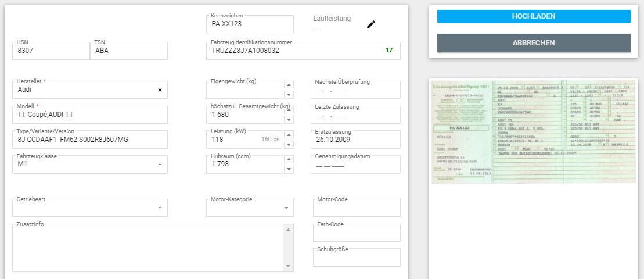Click into the Hersteller field showing Audi
The image size is (644, 279).
point(90,90)
